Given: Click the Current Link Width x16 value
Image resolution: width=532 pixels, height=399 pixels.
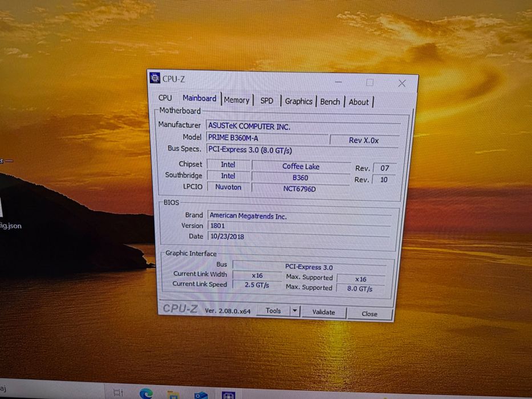Looking at the screenshot, I should (x=257, y=275).
